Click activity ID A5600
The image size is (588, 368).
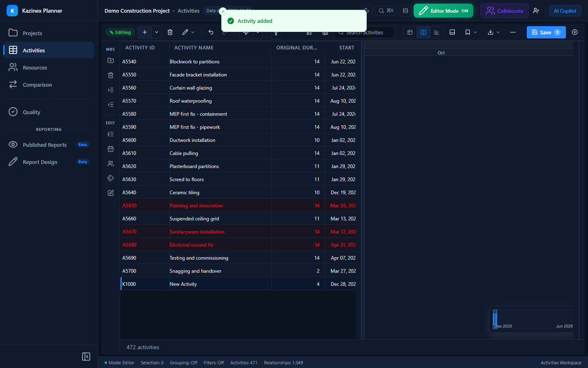[129, 140]
